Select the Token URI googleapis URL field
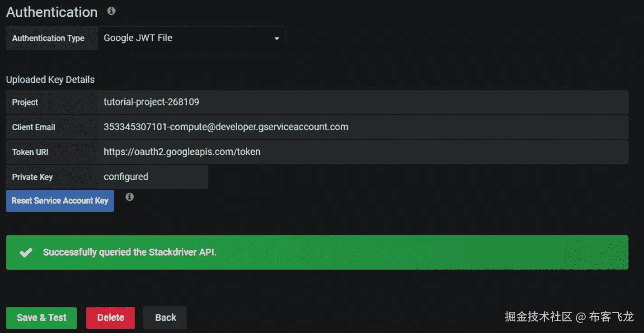Image resolution: width=644 pixels, height=333 pixels. pyautogui.click(x=362, y=152)
